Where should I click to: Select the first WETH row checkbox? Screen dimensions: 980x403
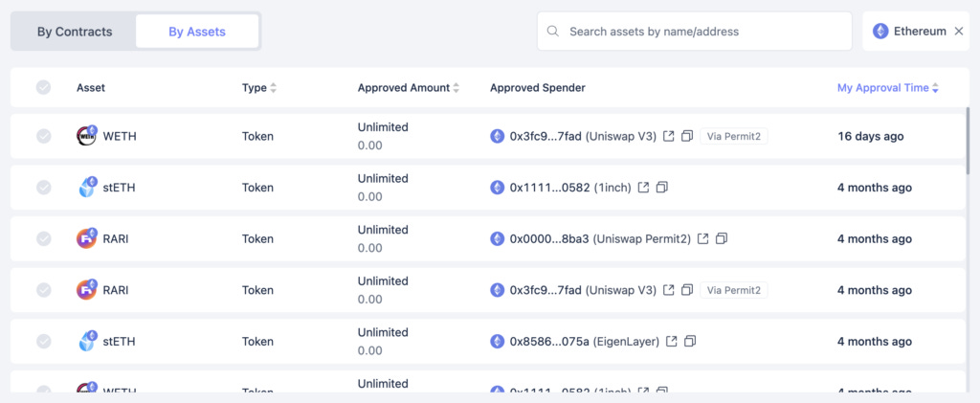tap(43, 137)
